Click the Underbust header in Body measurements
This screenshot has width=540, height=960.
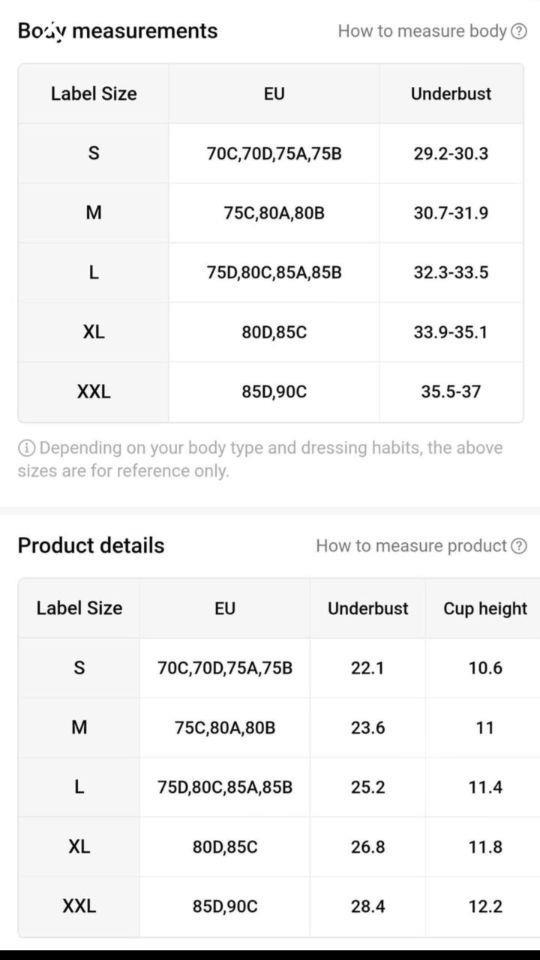tap(451, 94)
